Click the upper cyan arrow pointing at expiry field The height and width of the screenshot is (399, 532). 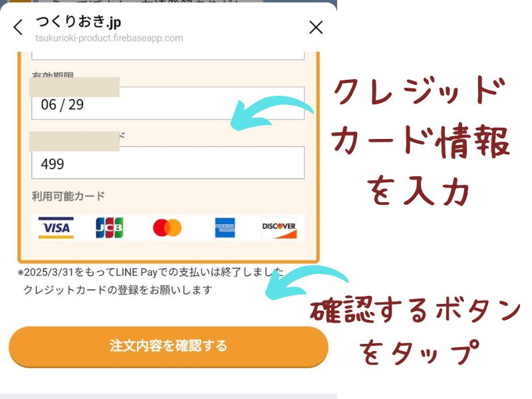pyautogui.click(x=271, y=114)
